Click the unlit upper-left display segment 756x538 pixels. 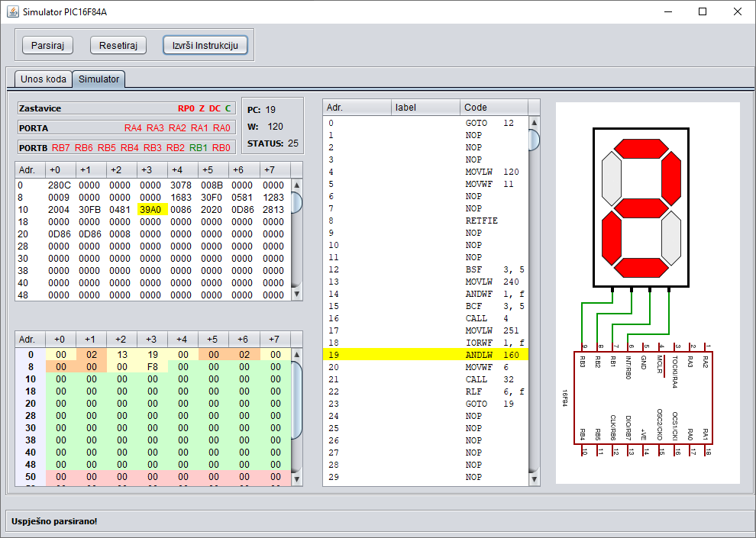coord(612,179)
